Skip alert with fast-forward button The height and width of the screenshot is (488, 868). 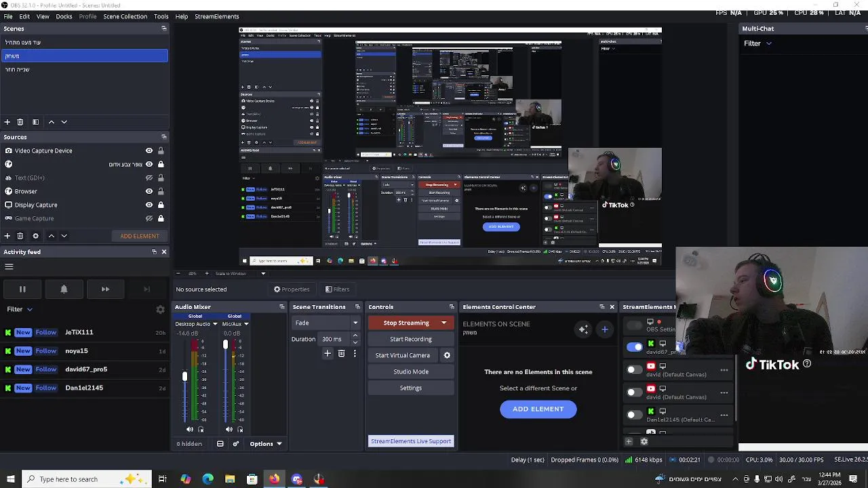coord(105,289)
